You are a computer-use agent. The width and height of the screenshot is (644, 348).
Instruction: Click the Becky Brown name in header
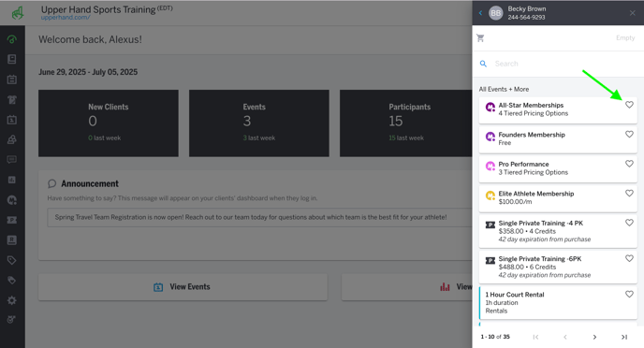[x=527, y=9]
